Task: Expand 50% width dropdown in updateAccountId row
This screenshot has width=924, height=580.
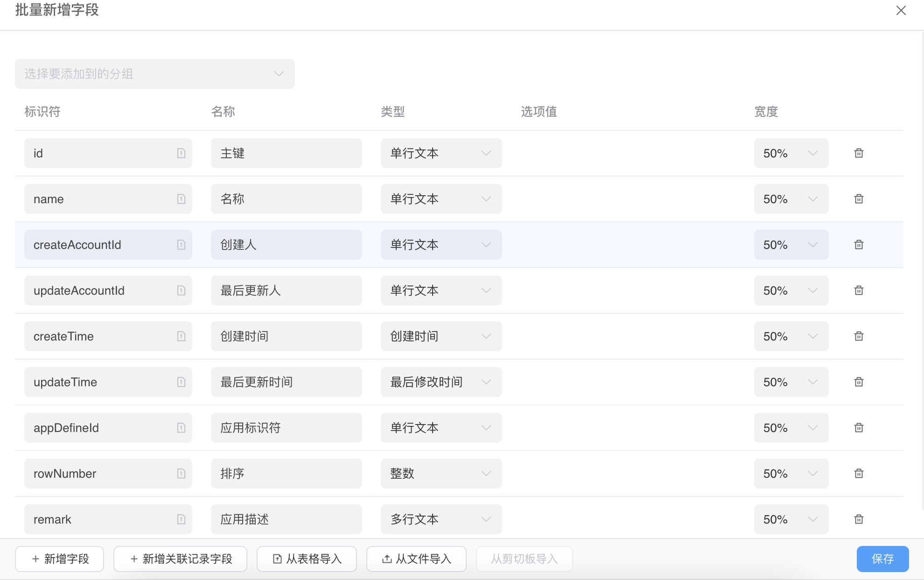Action: [791, 290]
